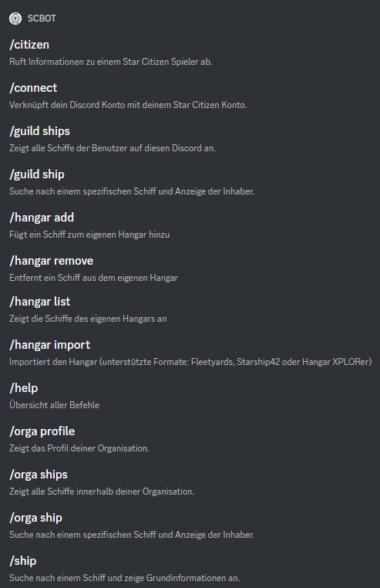The width and height of the screenshot is (380, 588).
Task: Choose the /connect command
Action: 33,88
